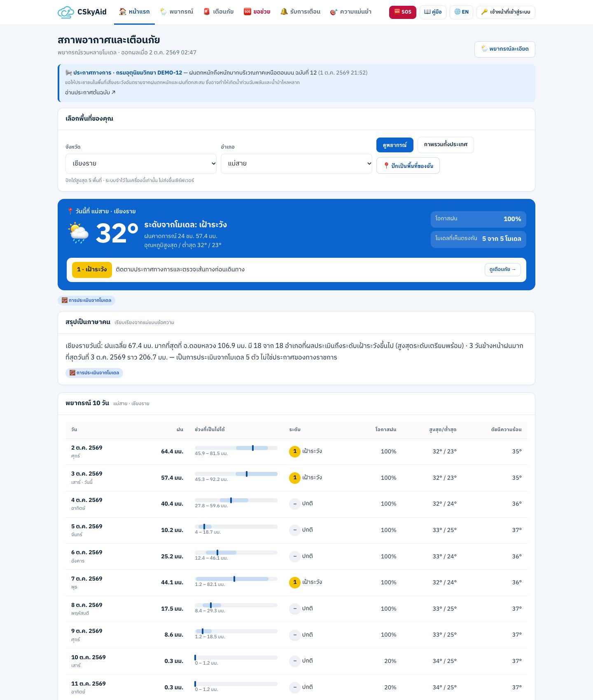Click the large sun-rain cloud icon beside 32°

click(x=78, y=233)
